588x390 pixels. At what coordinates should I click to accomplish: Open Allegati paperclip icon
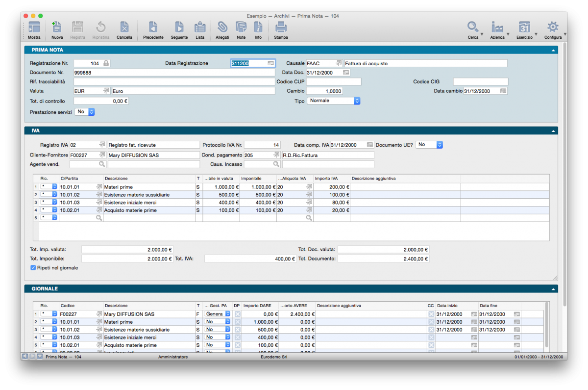click(x=222, y=28)
